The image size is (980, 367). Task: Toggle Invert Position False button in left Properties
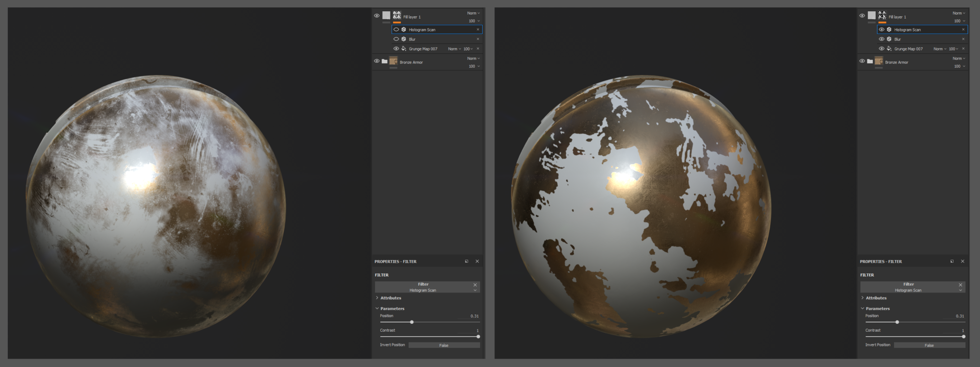pyautogui.click(x=444, y=345)
